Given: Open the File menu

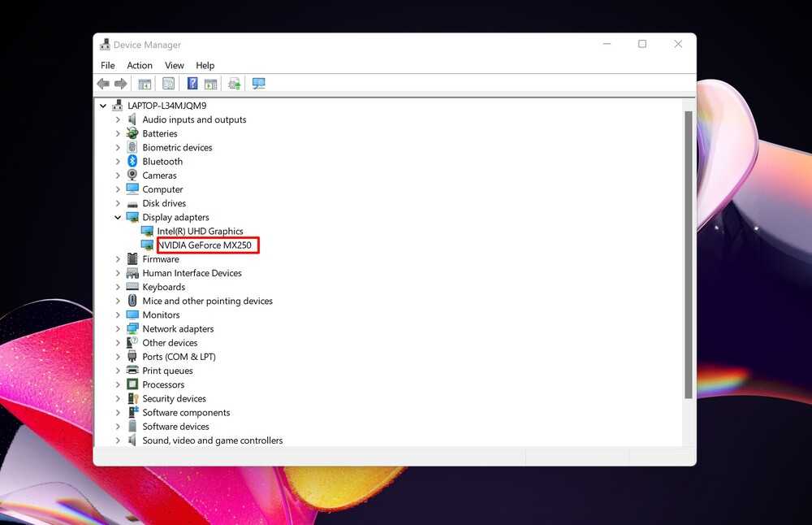Looking at the screenshot, I should (108, 65).
